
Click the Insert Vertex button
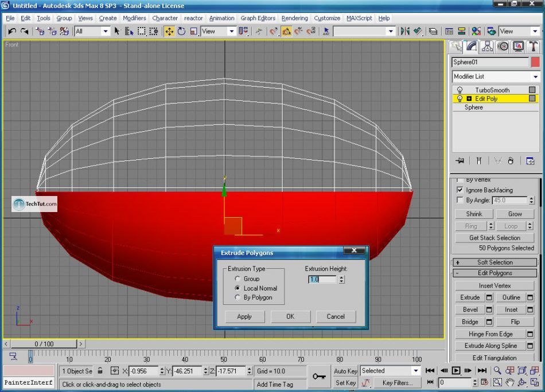[495, 285]
